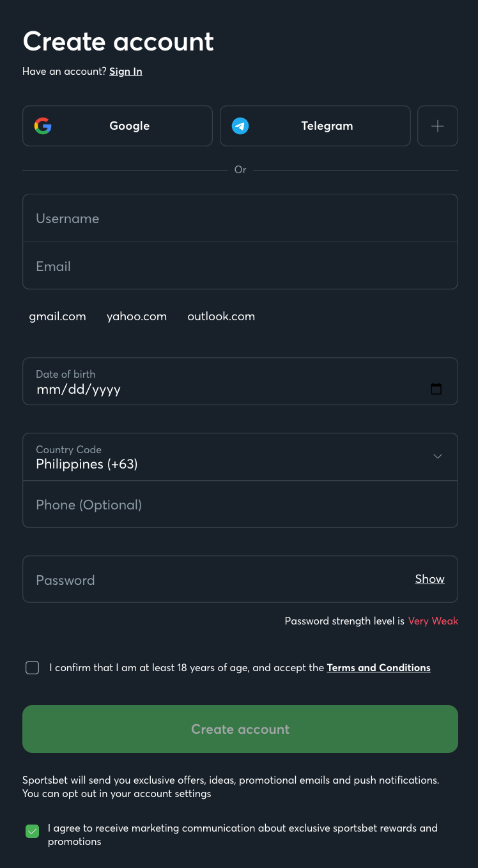This screenshot has width=478, height=868.
Task: Choose the outlook.com email suggestion
Action: point(221,316)
